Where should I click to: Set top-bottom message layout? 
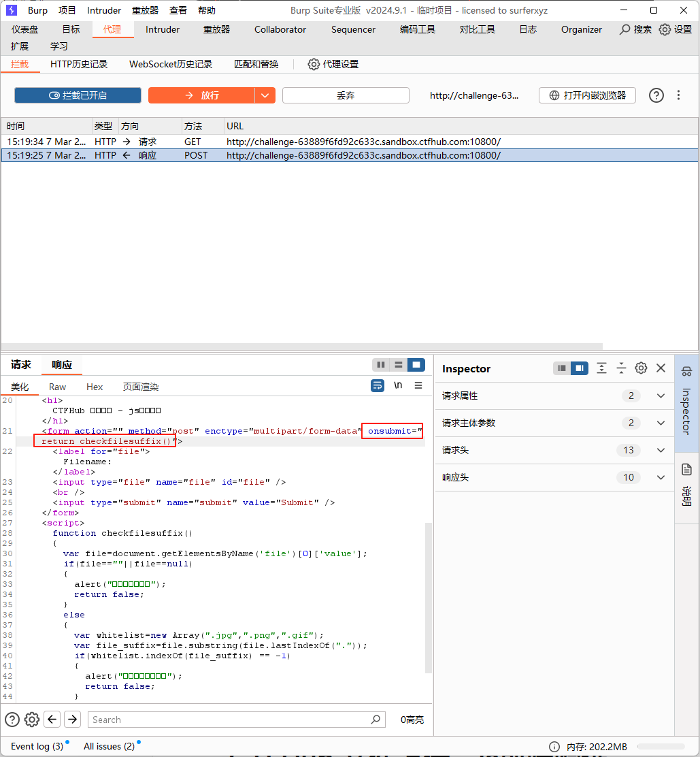tap(399, 364)
